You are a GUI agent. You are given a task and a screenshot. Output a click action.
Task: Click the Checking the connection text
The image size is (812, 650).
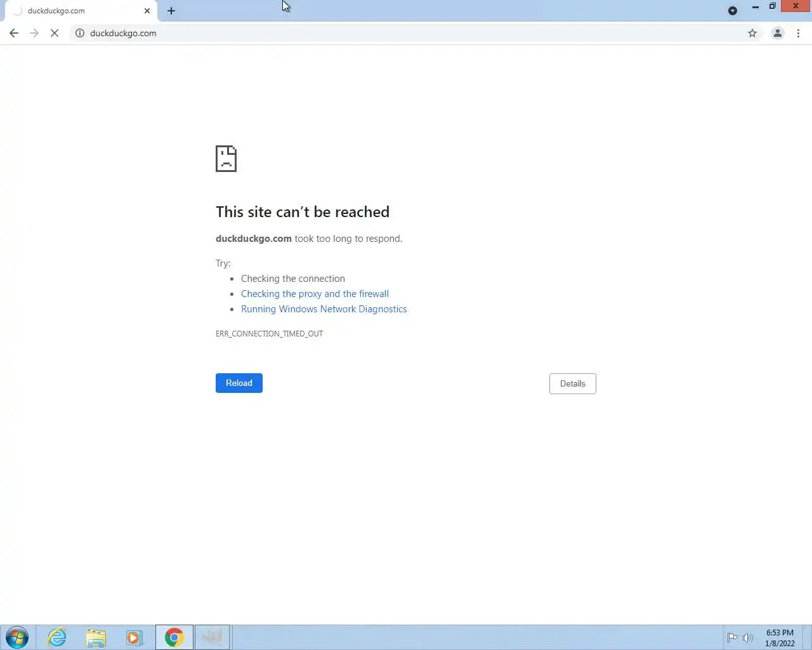click(x=293, y=279)
